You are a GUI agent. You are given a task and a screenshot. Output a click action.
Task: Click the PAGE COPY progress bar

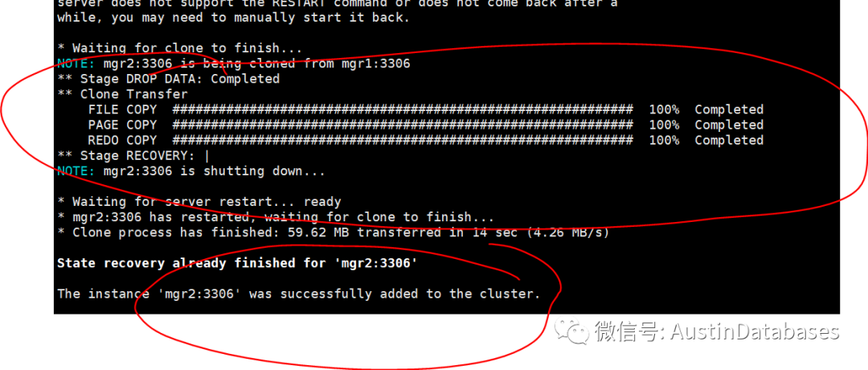tap(403, 125)
